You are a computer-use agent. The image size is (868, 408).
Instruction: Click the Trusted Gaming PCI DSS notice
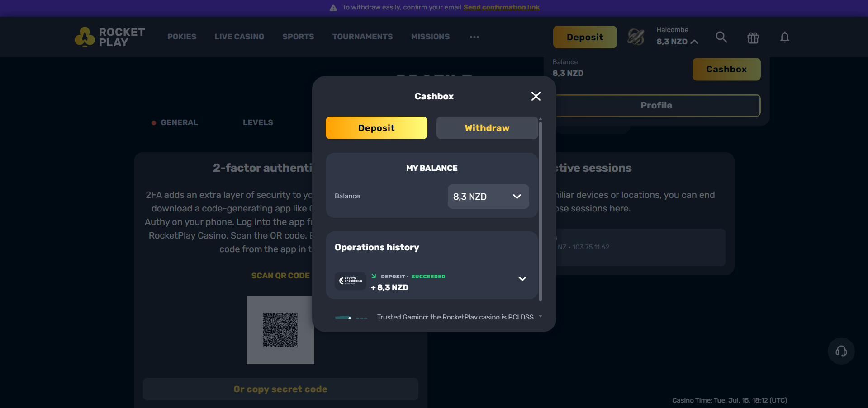point(455,316)
